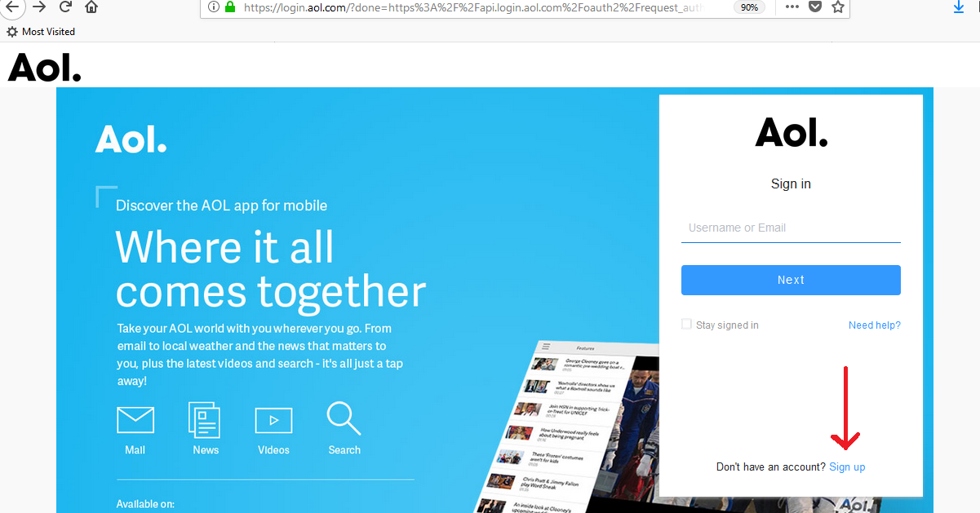Open the downloads arrow panel
Image resolution: width=980 pixels, height=513 pixels.
[x=959, y=7]
